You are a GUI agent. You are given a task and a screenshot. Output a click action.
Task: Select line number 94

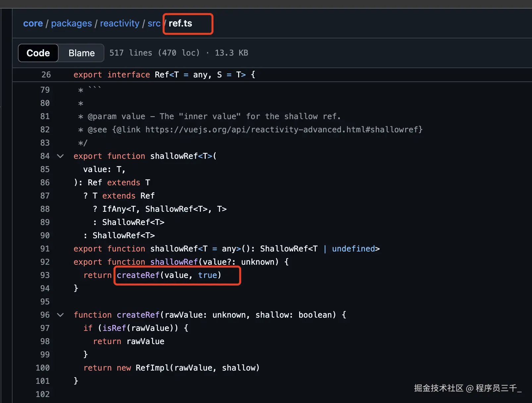45,289
